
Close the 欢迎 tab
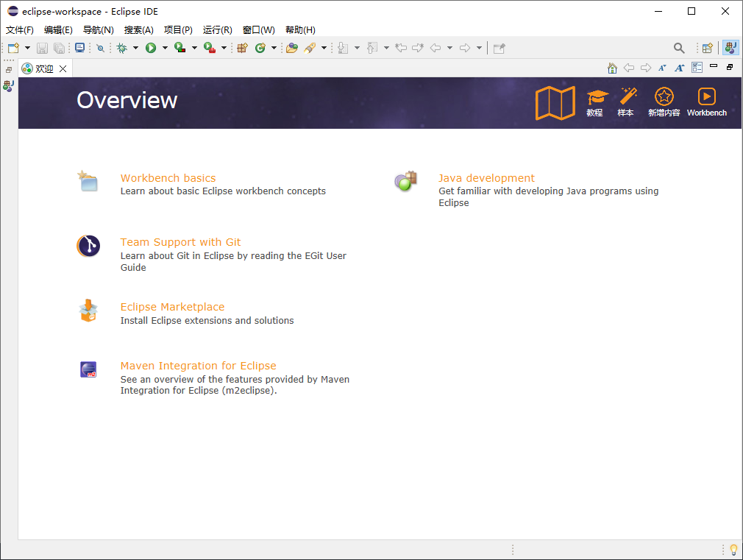63,68
